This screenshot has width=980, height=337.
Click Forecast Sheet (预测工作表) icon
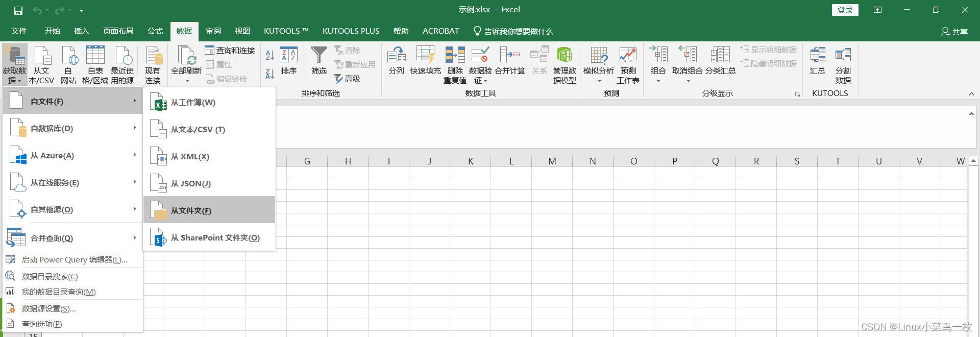coord(628,65)
